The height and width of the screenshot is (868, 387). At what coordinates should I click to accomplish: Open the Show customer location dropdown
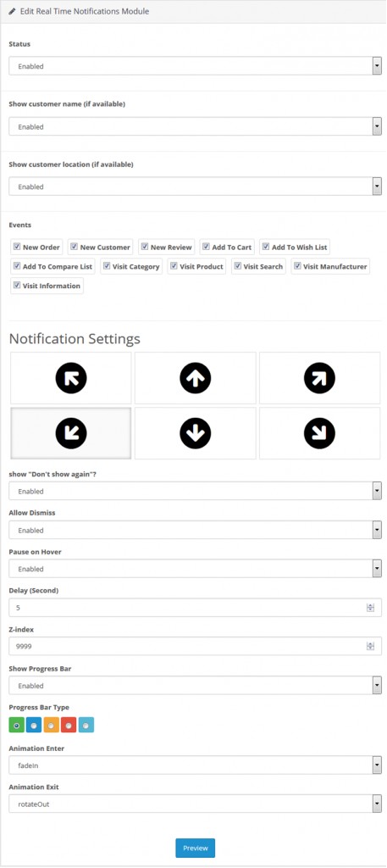[x=195, y=186]
